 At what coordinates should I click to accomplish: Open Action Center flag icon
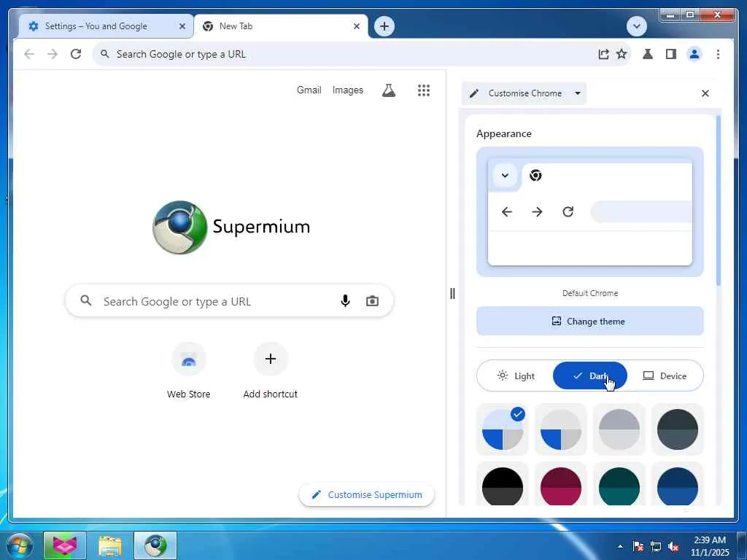pyautogui.click(x=638, y=547)
